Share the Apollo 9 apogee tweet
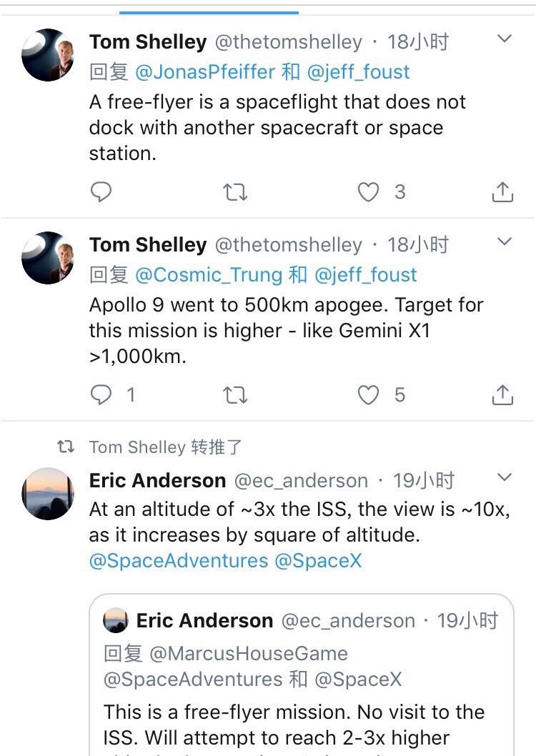 pyautogui.click(x=502, y=394)
